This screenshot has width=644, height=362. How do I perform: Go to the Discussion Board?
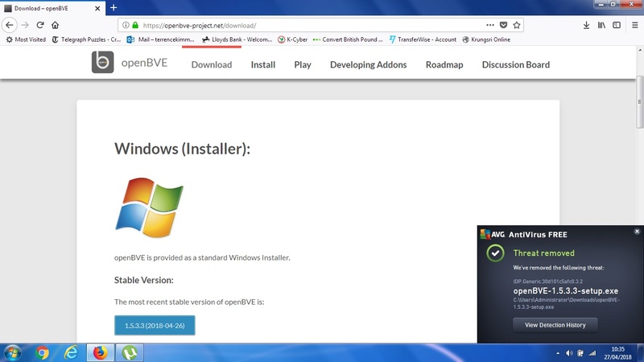click(x=516, y=64)
